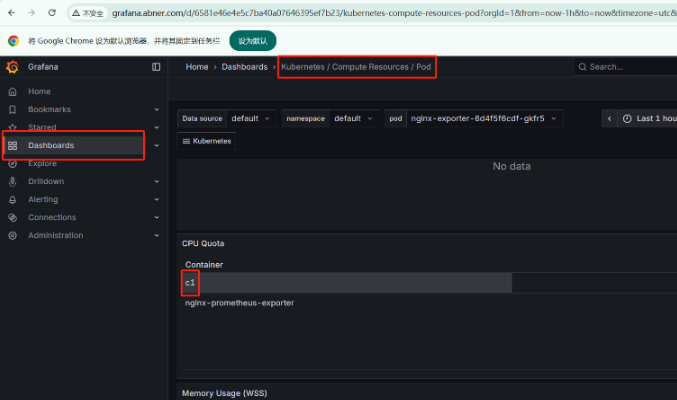Image resolution: width=677 pixels, height=400 pixels.
Task: Click the clock icon in time picker
Action: coord(627,118)
